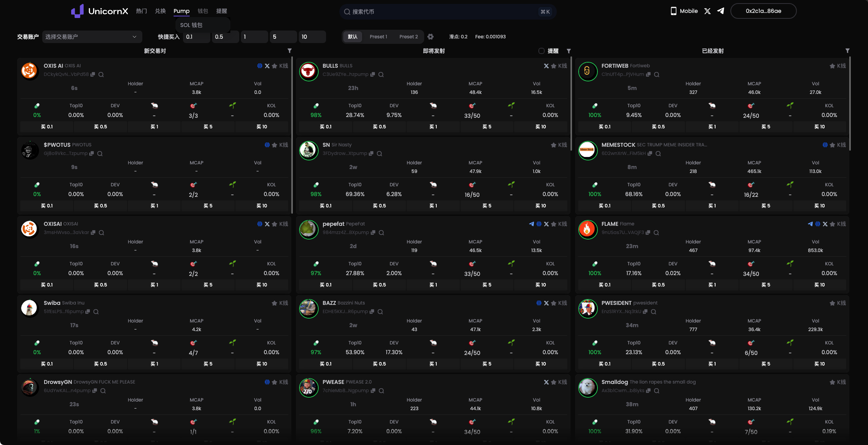Viewport: 868px width, 445px height.
Task: Expand the 选择交易账户 dropdown
Action: (x=92, y=37)
